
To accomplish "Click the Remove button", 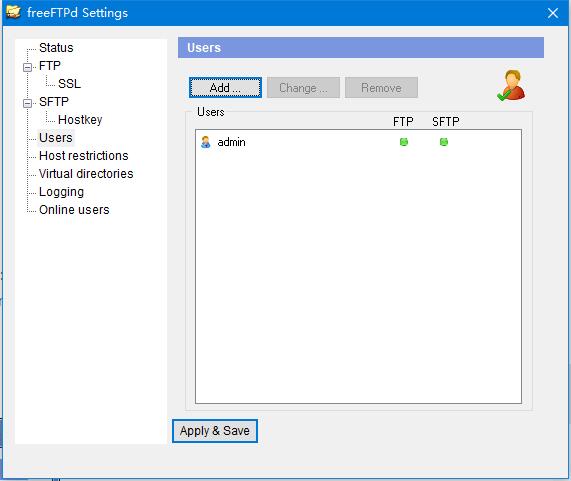I will 381,87.
